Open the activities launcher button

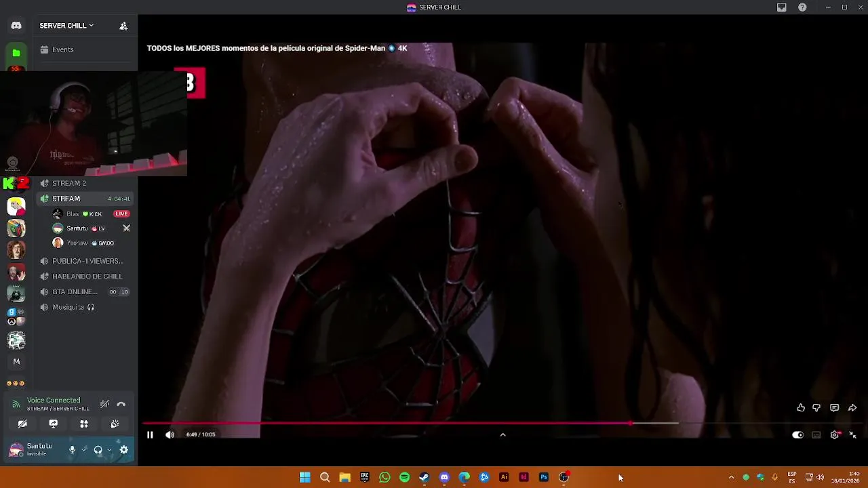point(84,424)
